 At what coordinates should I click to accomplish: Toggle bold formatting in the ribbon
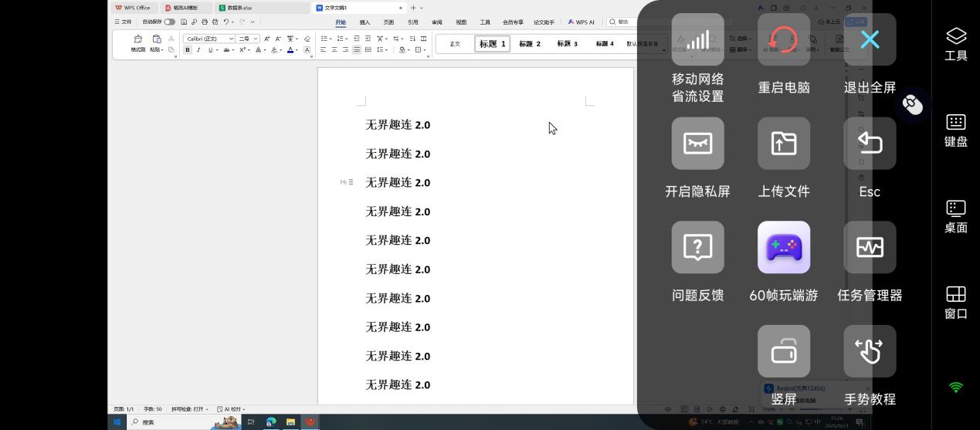188,49
